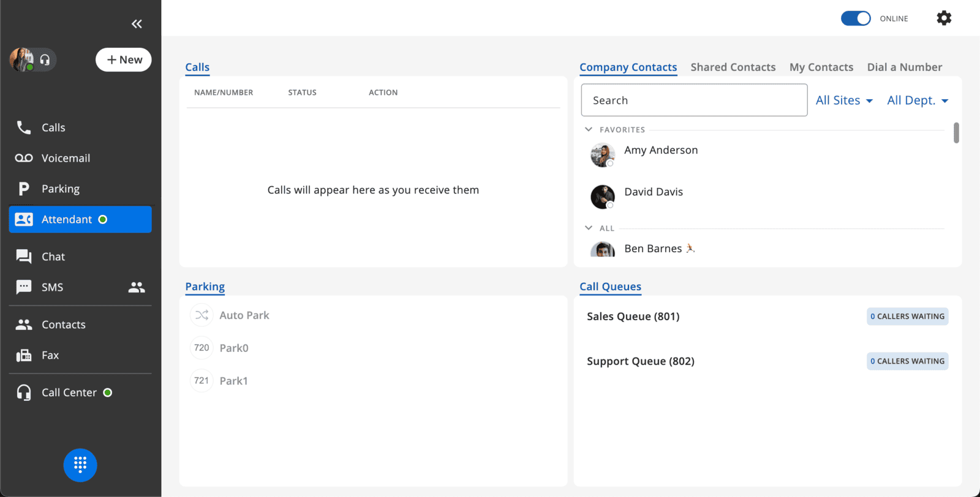The height and width of the screenshot is (497, 980).
Task: Open settings gear icon
Action: 944,18
